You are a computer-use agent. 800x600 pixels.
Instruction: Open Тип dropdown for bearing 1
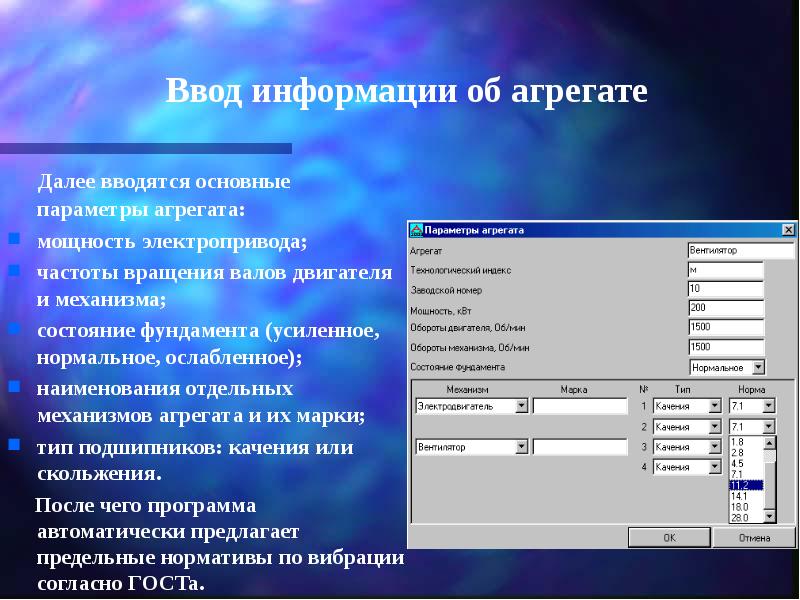714,406
